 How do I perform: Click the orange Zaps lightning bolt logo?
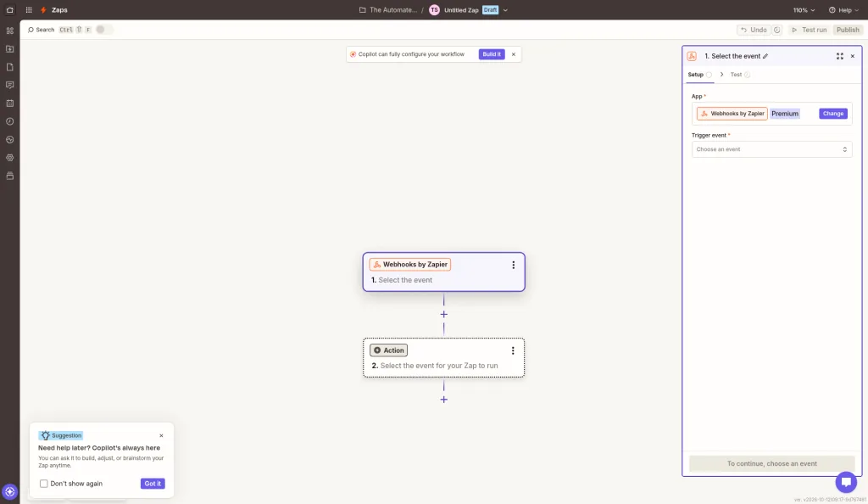43,10
